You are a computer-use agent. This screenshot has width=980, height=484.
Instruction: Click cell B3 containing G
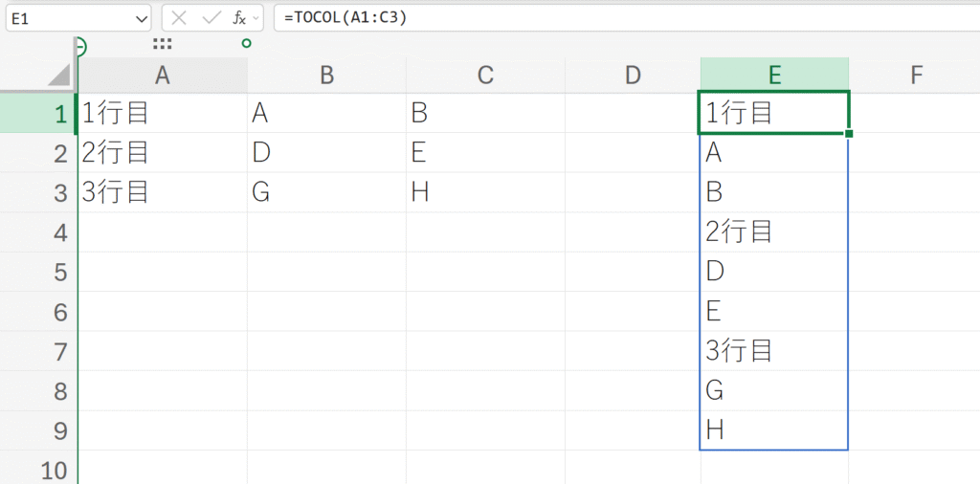[326, 192]
